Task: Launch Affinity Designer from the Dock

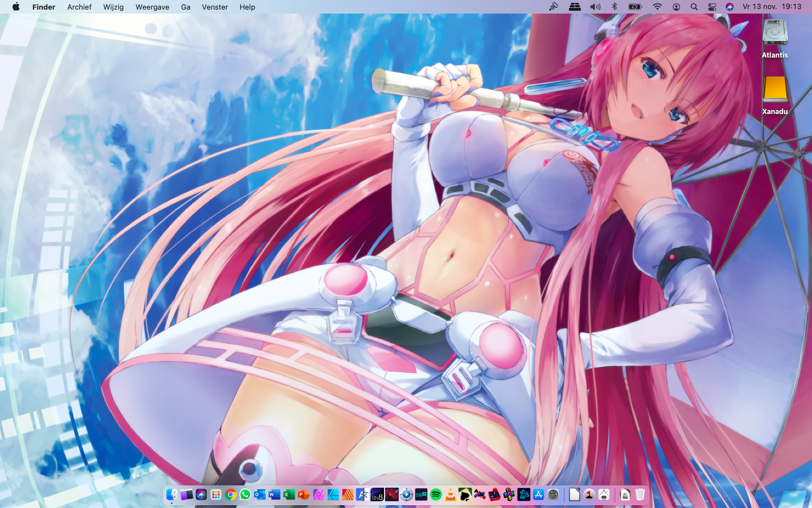Action: (x=333, y=495)
